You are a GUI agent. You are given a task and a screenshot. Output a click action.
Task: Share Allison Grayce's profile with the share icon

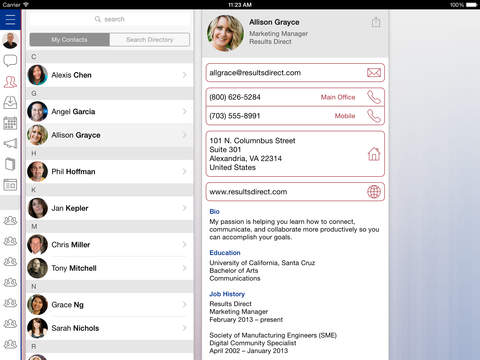coord(376,23)
